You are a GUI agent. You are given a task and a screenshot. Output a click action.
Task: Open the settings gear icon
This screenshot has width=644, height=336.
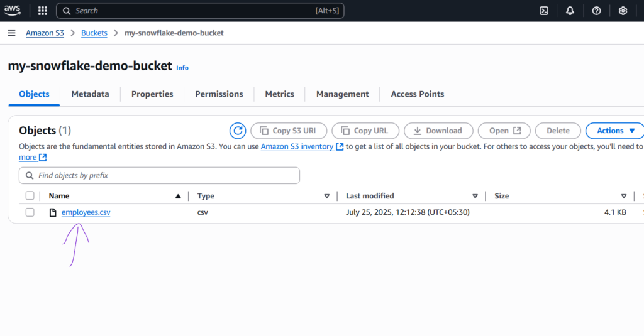[x=623, y=11]
